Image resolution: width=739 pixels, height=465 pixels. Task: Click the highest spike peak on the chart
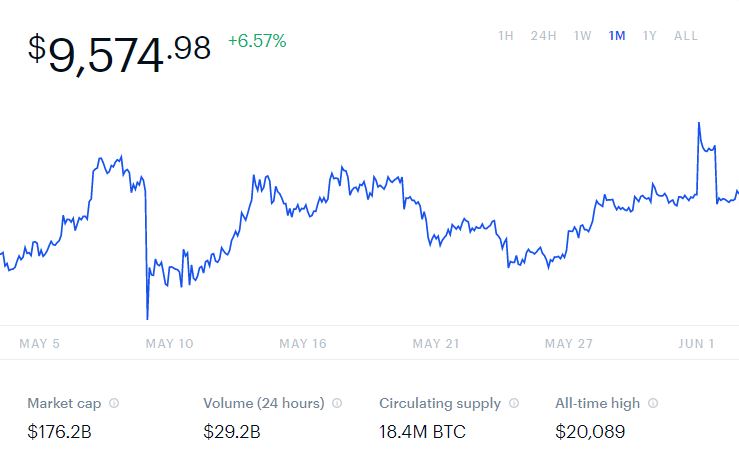point(698,123)
